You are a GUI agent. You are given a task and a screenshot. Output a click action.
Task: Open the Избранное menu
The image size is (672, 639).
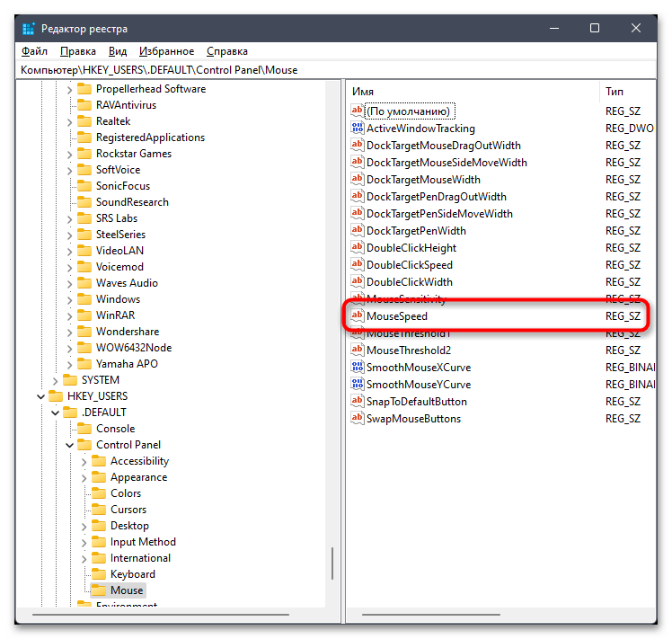click(x=167, y=51)
